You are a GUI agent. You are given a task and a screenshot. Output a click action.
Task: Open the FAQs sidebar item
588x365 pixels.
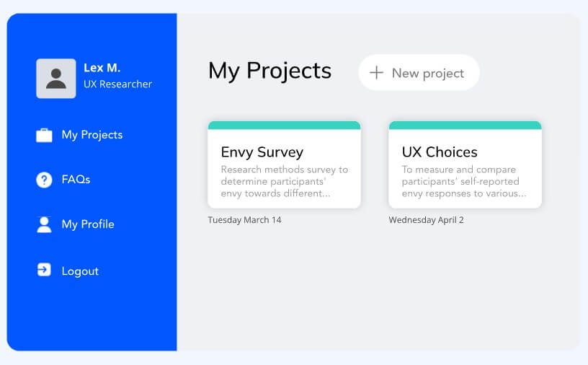(x=76, y=180)
